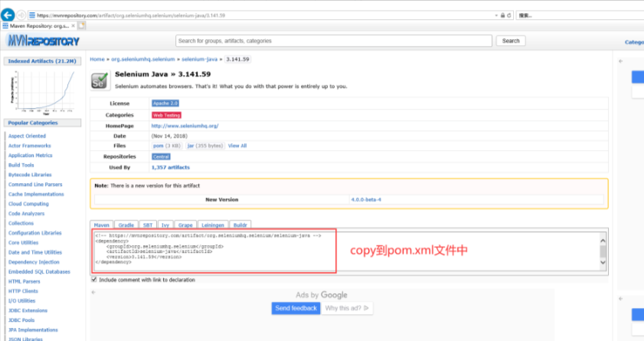644x341 pixels.
Task: Open HTTP Clients category
Action: coord(23,291)
